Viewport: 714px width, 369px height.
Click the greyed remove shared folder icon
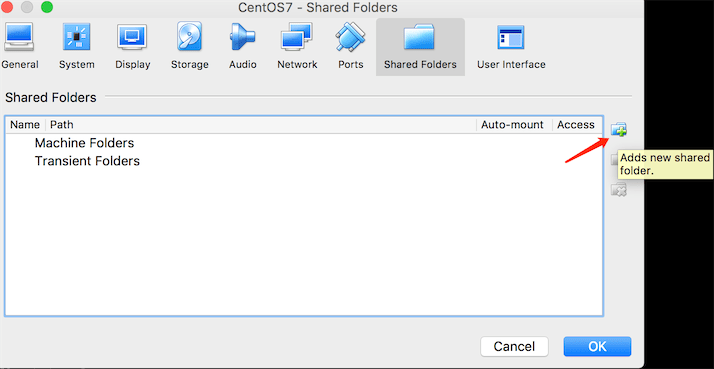tap(619, 189)
